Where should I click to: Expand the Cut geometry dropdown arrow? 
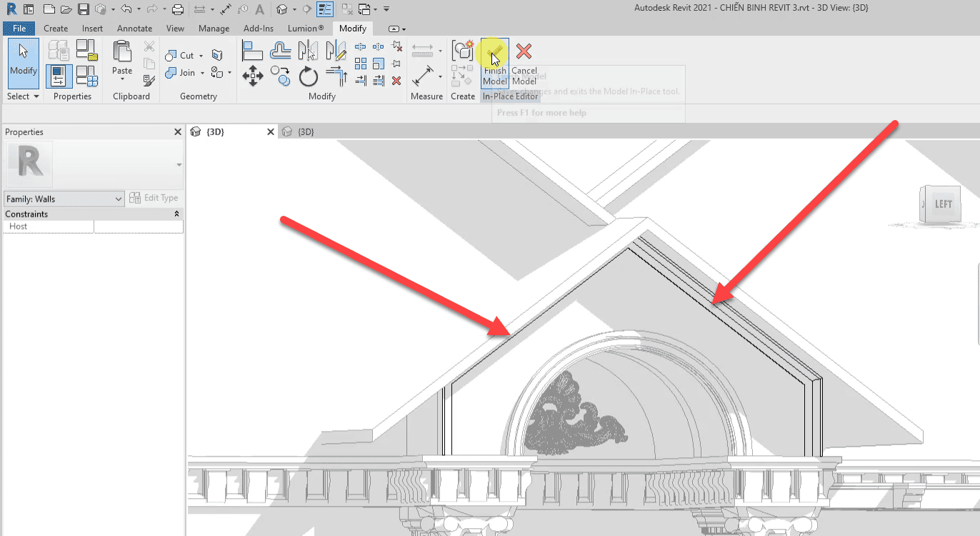click(x=201, y=56)
